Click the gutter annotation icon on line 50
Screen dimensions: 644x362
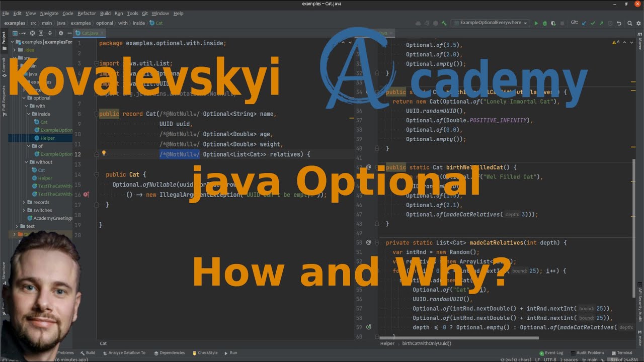369,242
